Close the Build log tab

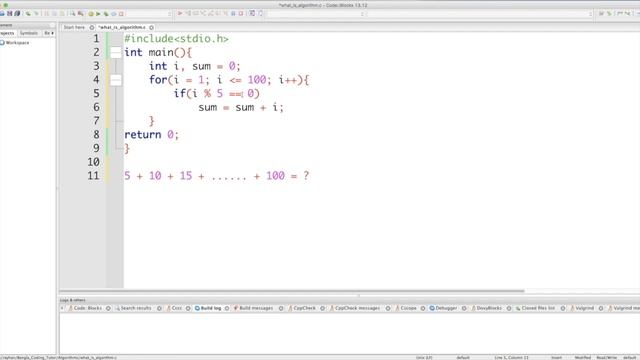point(227,308)
